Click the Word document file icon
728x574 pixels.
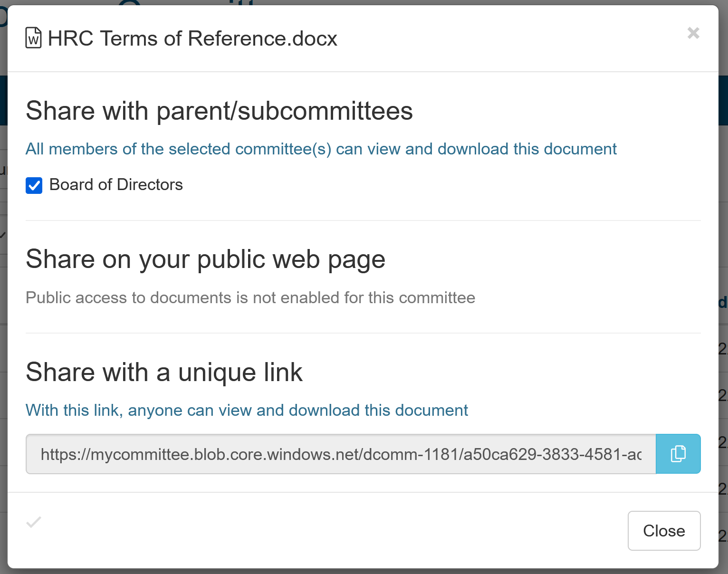[33, 38]
